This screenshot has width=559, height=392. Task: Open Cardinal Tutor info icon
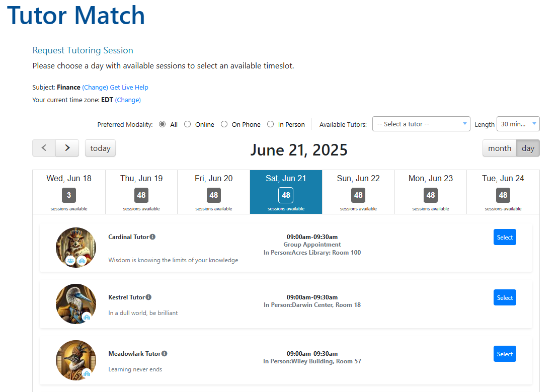152,237
